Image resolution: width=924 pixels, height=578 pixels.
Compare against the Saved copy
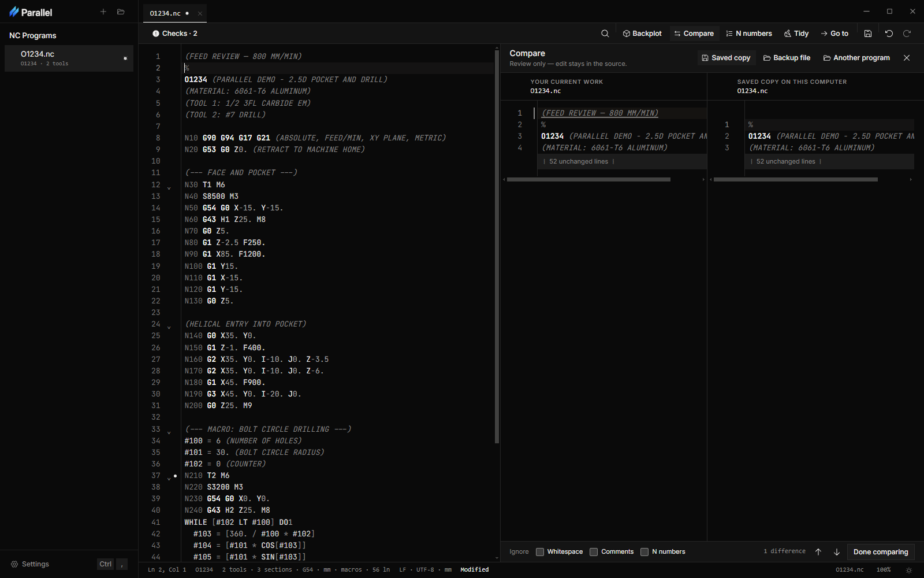point(726,58)
